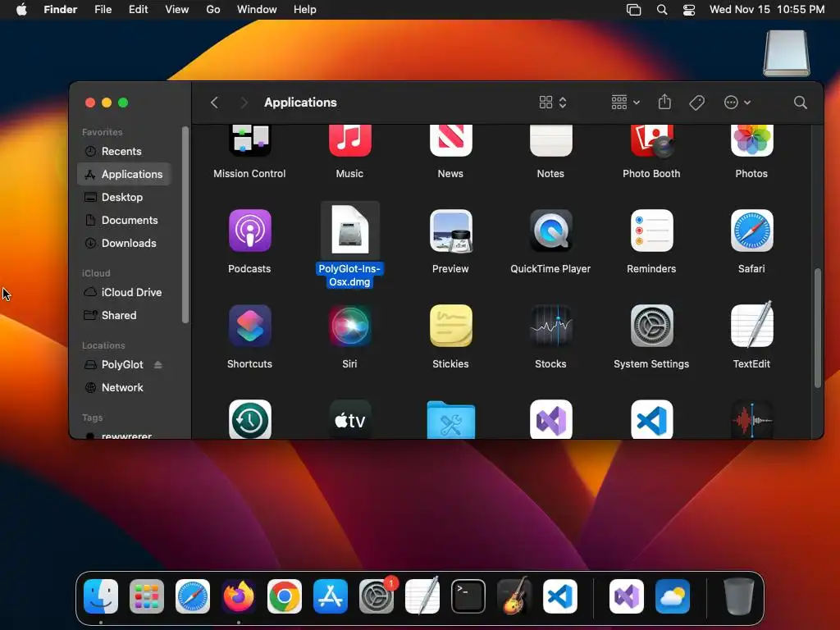Open the Edit menu

pos(138,9)
